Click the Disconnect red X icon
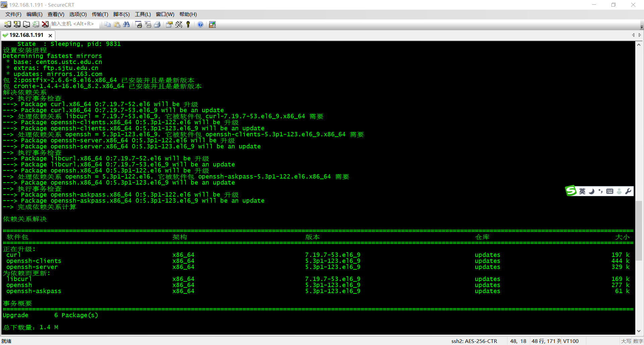The width and height of the screenshot is (644, 345). [45, 24]
